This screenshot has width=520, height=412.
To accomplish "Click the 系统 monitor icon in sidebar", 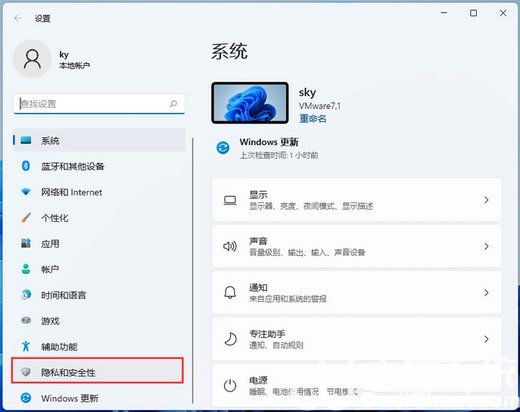I will (26, 140).
